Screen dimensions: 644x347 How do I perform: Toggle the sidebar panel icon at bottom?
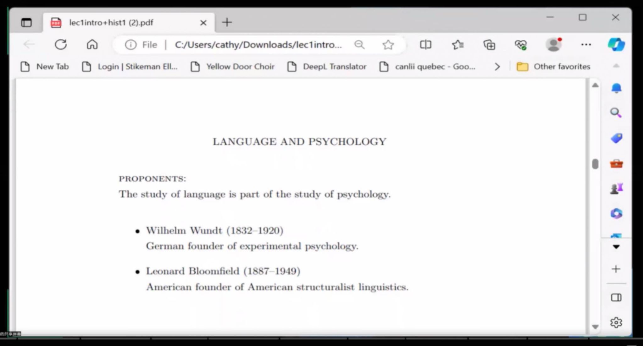coord(616,298)
